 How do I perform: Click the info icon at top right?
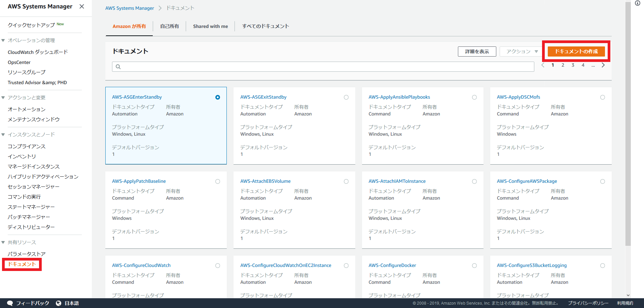click(x=638, y=3)
